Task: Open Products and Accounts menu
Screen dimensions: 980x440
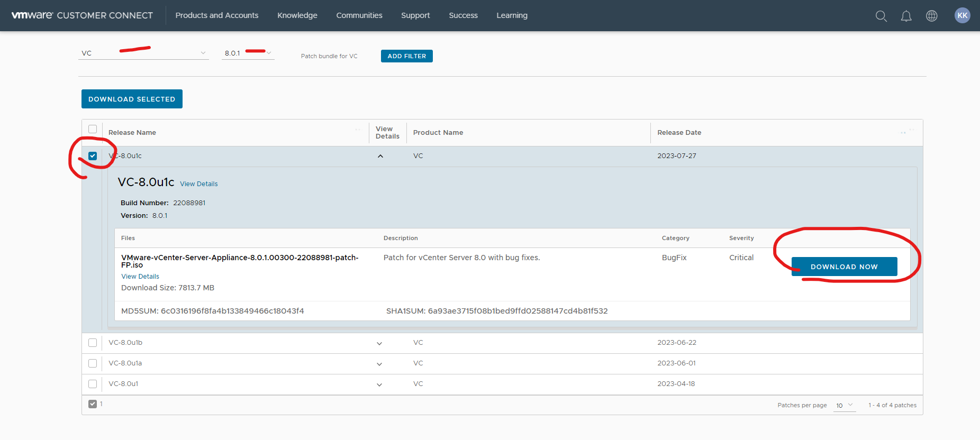Action: (x=217, y=15)
